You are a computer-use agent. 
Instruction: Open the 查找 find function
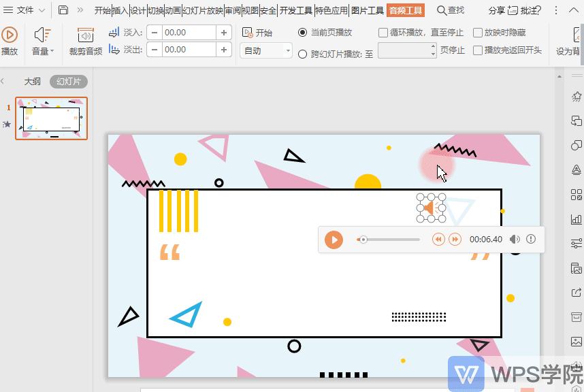(453, 10)
